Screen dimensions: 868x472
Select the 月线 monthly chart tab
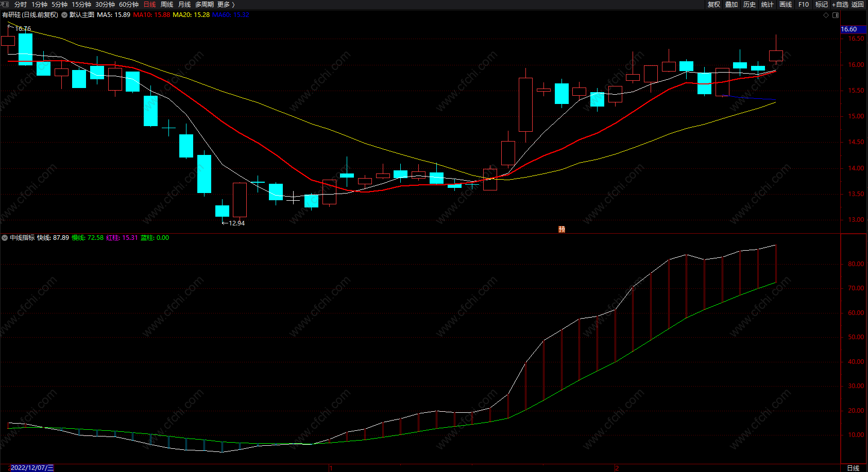[x=184, y=4]
